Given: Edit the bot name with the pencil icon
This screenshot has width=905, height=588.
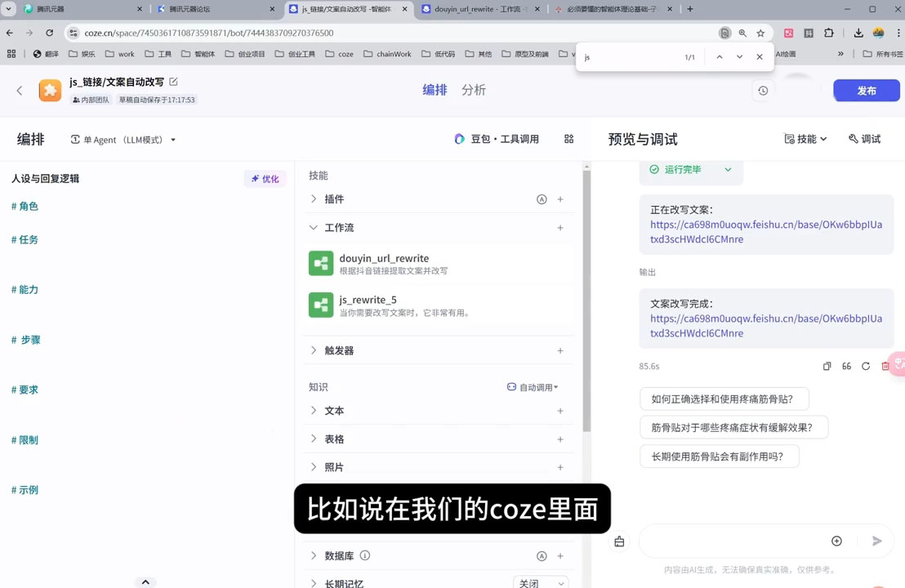Looking at the screenshot, I should (173, 82).
